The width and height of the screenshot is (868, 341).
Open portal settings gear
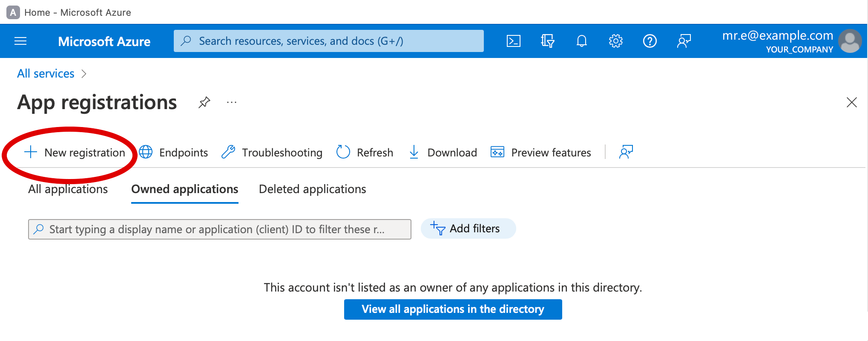615,41
